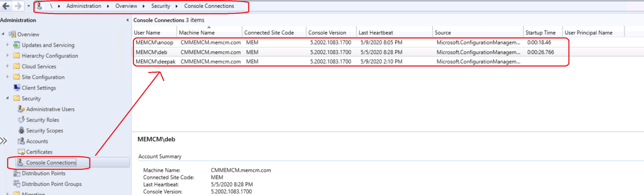Viewport: 644px width, 195px height.
Task: Select Accounts tree item
Action: point(37,141)
